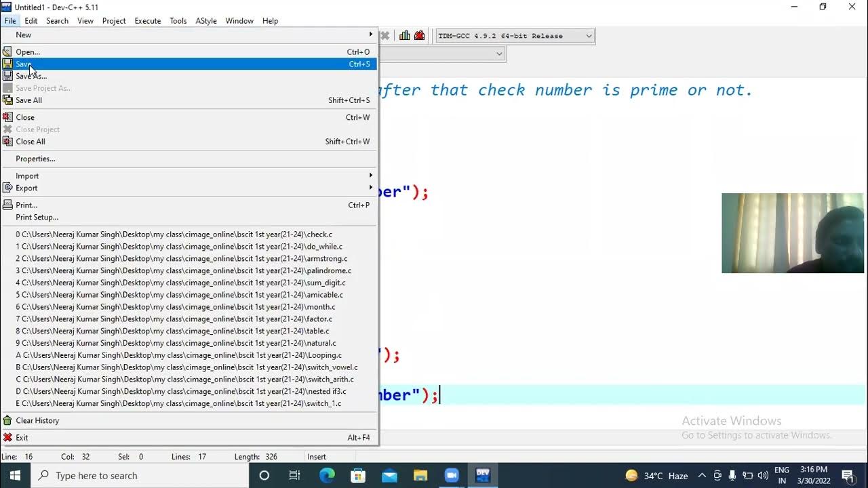
Task: Open recent file factor.c
Action: pos(189,319)
